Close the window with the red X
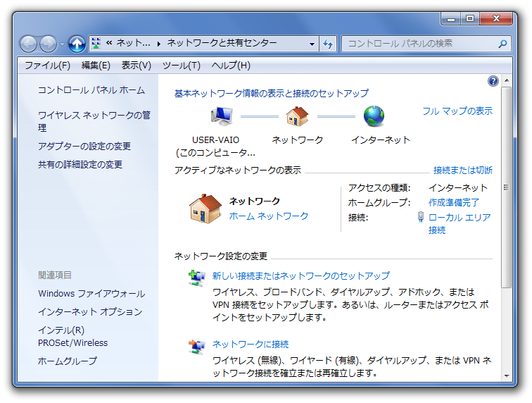 [x=496, y=18]
